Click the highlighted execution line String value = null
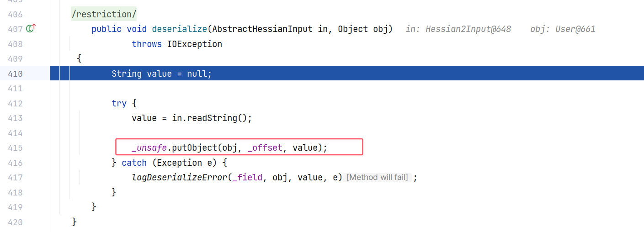644x232 pixels. pyautogui.click(x=162, y=74)
